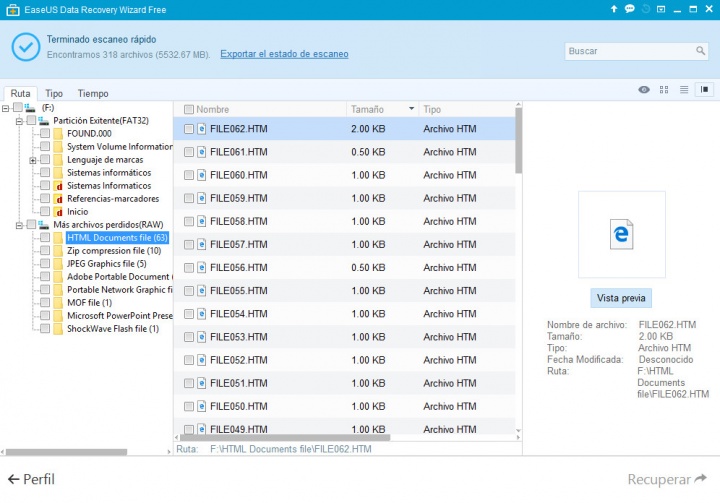Click the FILE056.HTM size 0.50 KB cell
This screenshot has width=720, height=503.
pos(368,268)
